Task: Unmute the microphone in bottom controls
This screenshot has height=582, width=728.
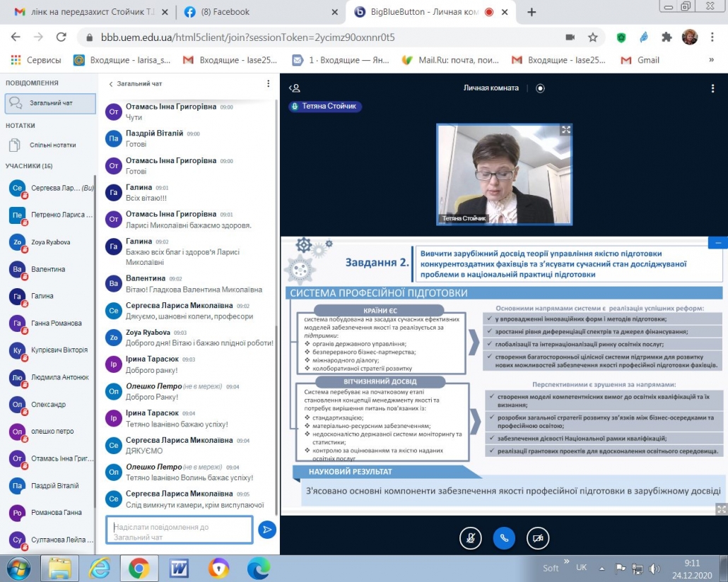Action: click(470, 538)
